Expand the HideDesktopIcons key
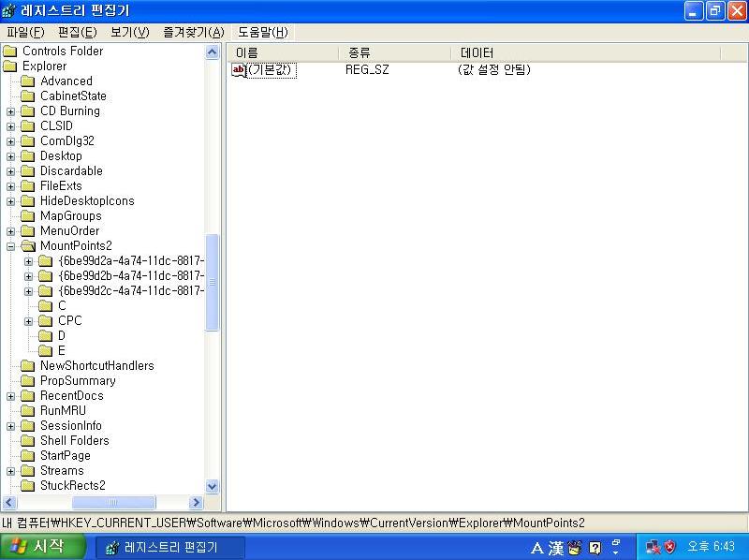Screen dimensions: 749x560 click(x=10, y=202)
